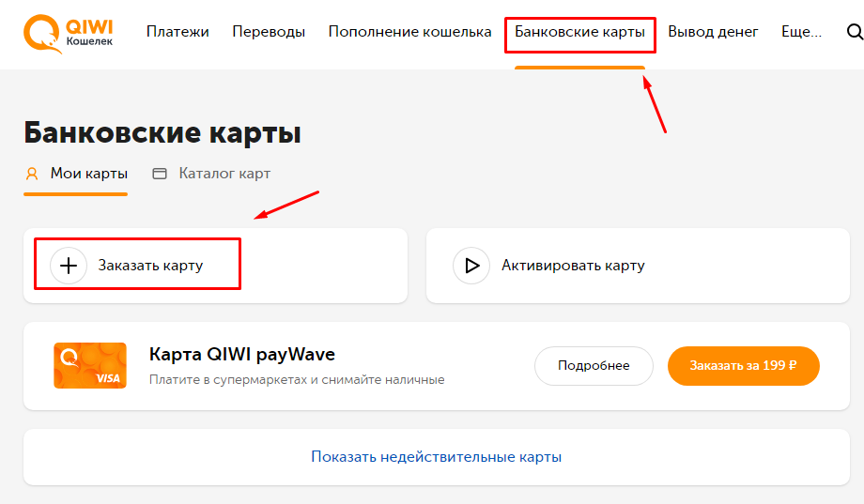Image resolution: width=864 pixels, height=504 pixels.
Task: Open the Платежи menu item
Action: [177, 32]
